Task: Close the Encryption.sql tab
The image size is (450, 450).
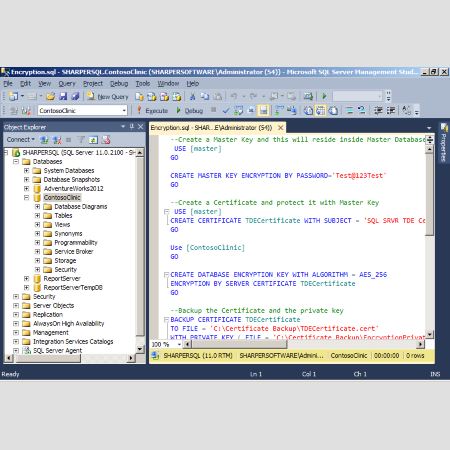Action: (281, 128)
